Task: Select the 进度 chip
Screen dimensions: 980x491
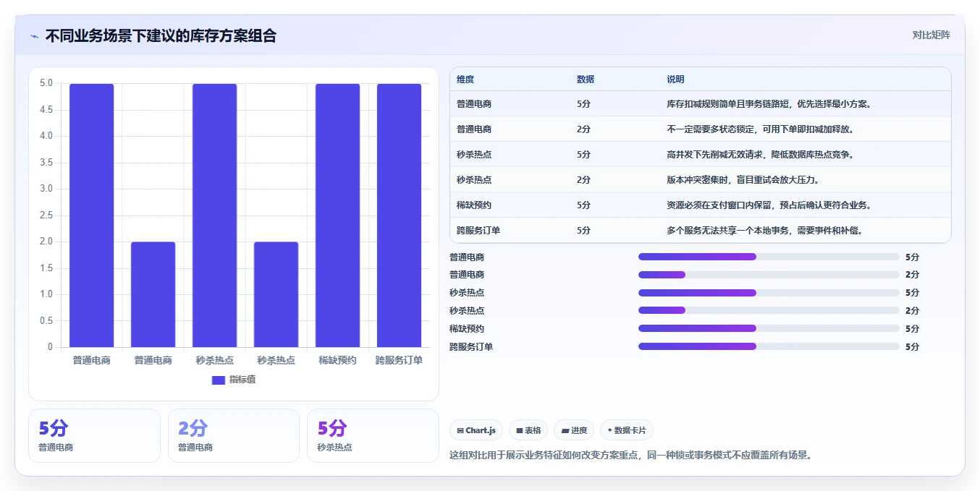Action: point(574,430)
